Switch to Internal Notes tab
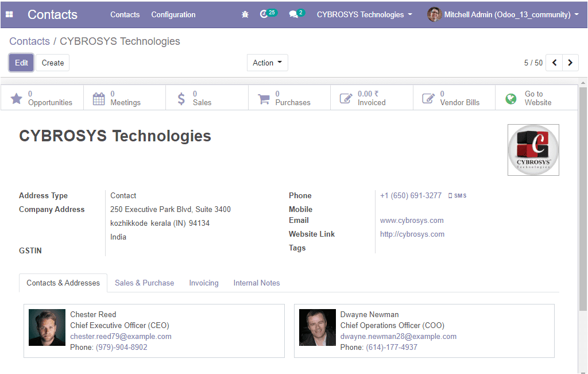 click(x=257, y=283)
